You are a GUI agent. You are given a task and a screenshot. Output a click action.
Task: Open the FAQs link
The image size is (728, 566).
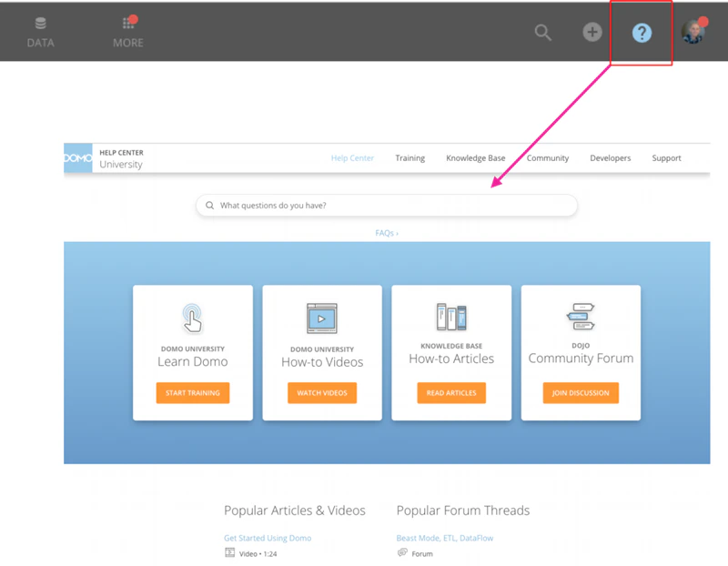[387, 233]
